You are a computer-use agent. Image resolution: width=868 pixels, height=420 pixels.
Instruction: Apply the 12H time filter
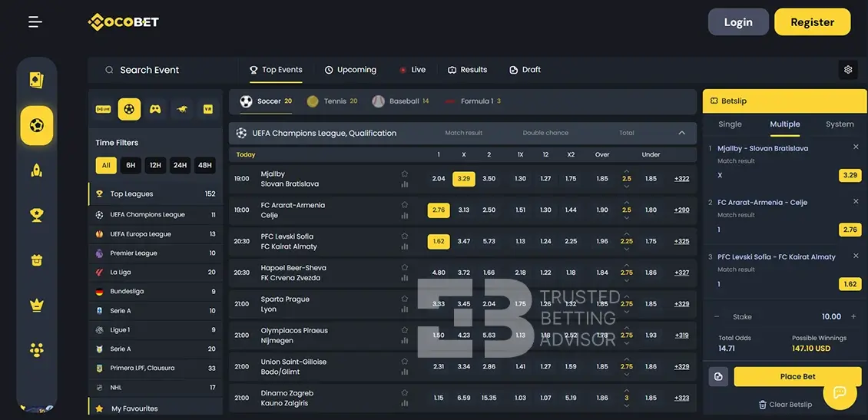point(156,165)
